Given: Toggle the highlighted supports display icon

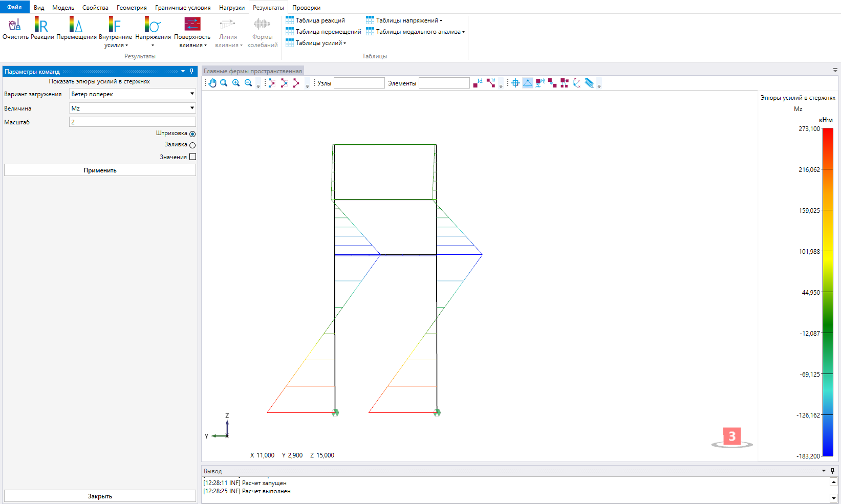Looking at the screenshot, I should [x=528, y=83].
